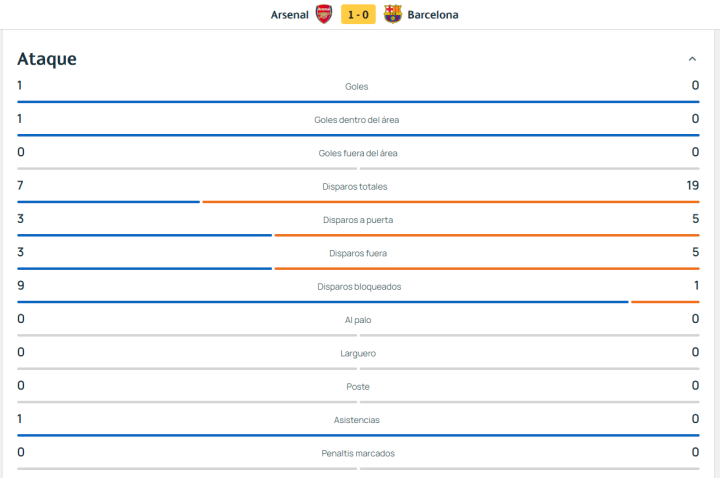Click the Ataque section heading

pos(47,59)
